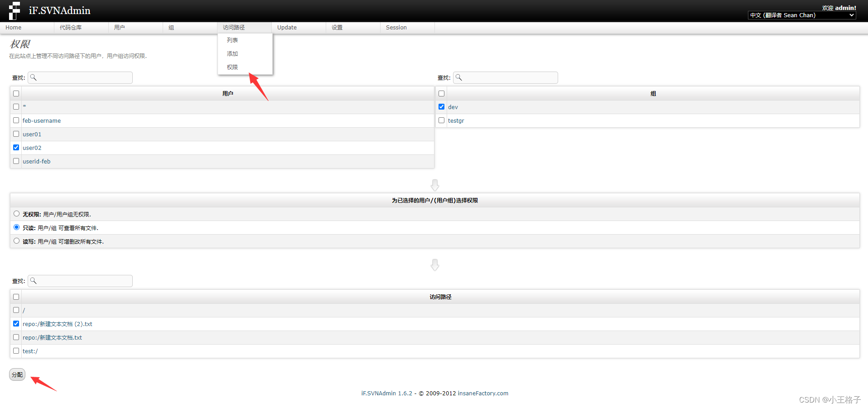Check the test:/ path checkbox
The width and height of the screenshot is (868, 408).
coord(16,350)
